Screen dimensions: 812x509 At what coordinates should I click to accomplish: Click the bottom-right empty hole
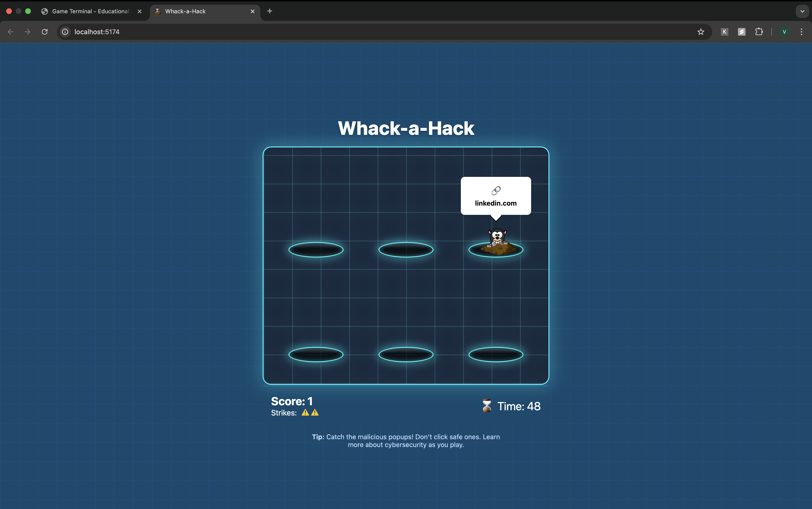[496, 354]
